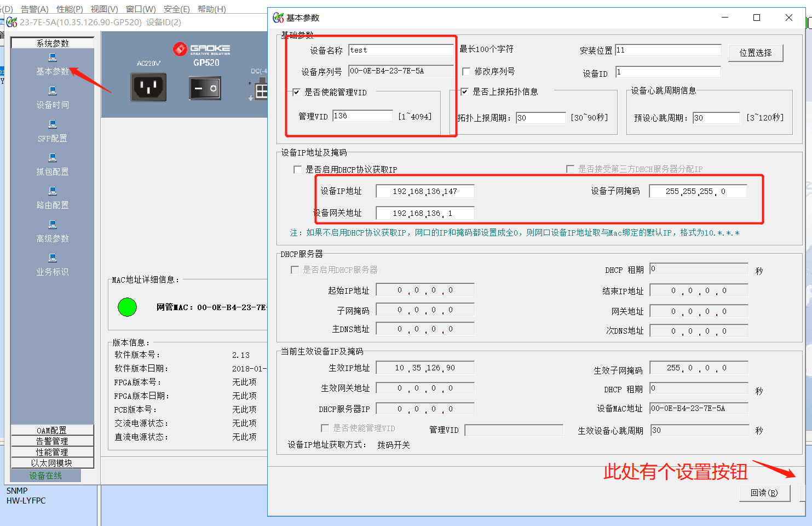Click the 设备子网掩码 field
The height and width of the screenshot is (526, 812).
point(698,191)
